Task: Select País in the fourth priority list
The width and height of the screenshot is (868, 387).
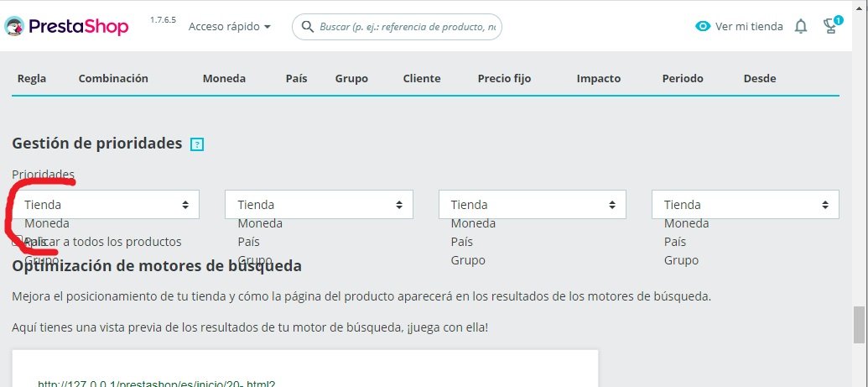Action: coord(675,242)
